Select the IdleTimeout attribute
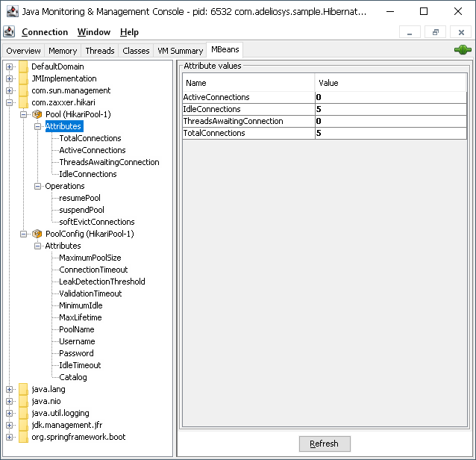Image resolution: width=476 pixels, height=460 pixels. pos(80,365)
